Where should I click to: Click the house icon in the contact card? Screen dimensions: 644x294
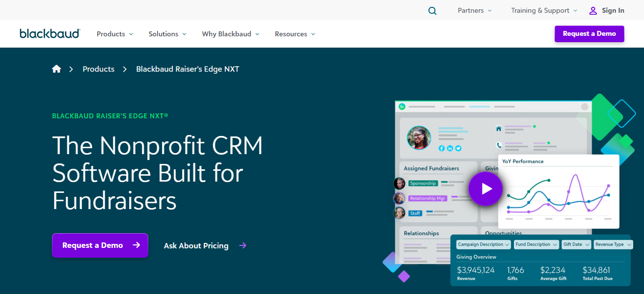(x=499, y=129)
